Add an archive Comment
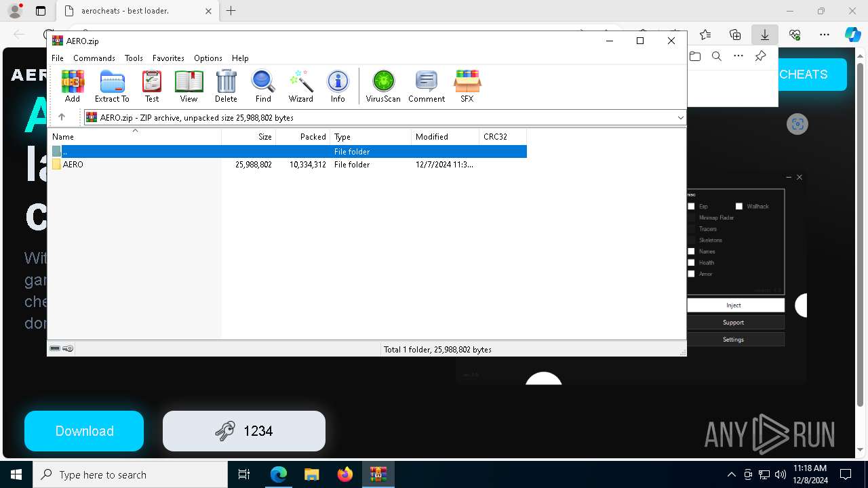Image resolution: width=868 pixels, height=488 pixels. click(x=427, y=86)
